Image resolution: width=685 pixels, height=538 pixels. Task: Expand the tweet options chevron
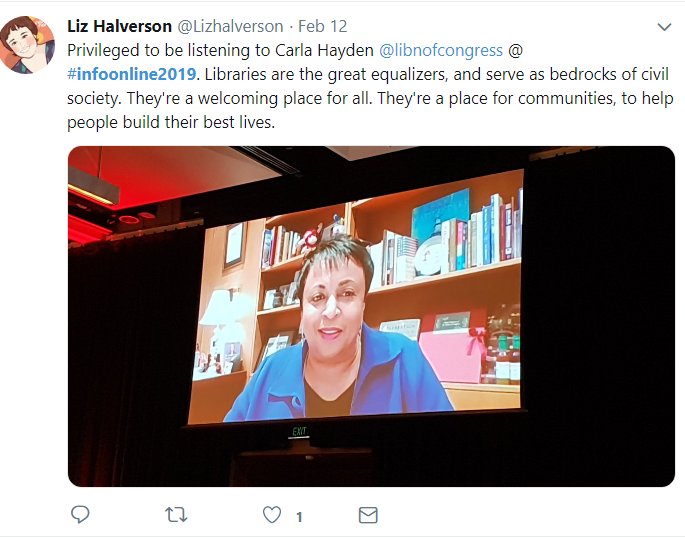(x=664, y=27)
